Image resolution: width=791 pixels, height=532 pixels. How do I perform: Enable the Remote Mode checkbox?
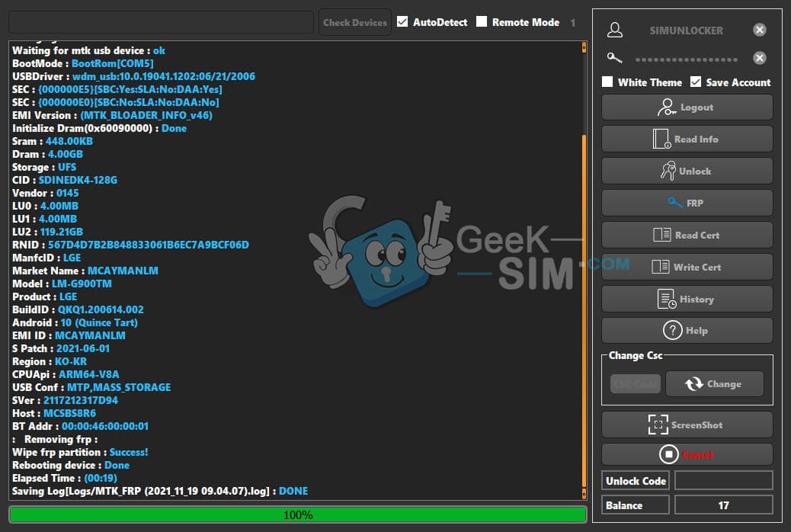pos(482,21)
